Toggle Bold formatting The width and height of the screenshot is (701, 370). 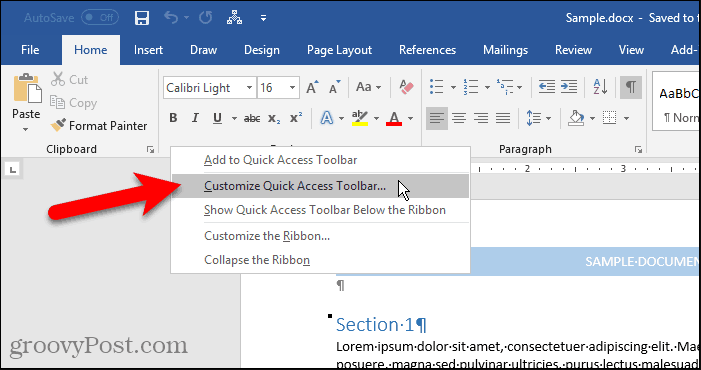173,118
